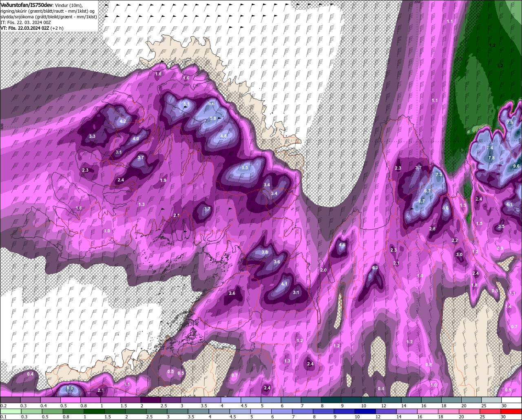Click the bright red 30+ swatch ending the lower legend
The image size is (522, 420).
pos(511,411)
